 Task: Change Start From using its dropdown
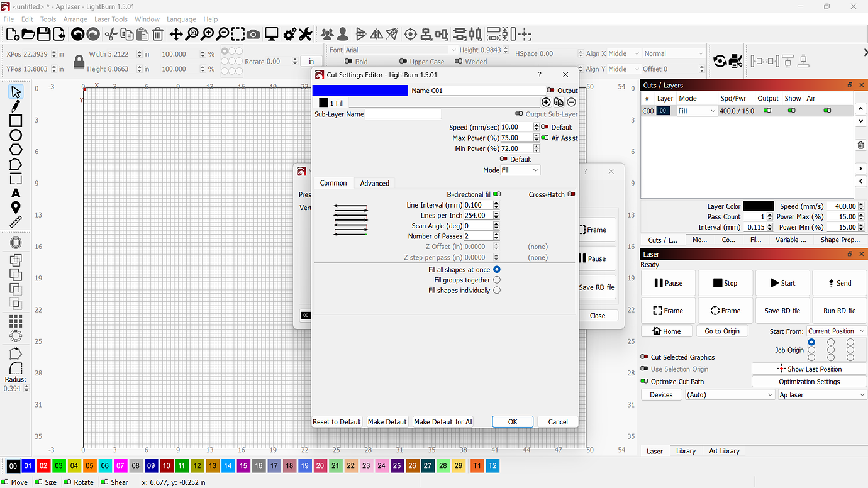coord(837,330)
